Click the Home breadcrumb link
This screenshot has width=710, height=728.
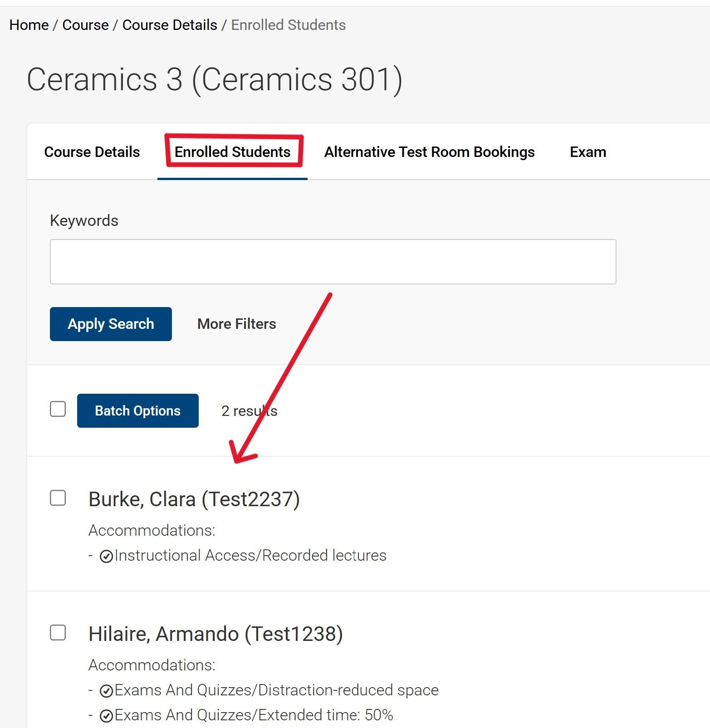(x=29, y=25)
